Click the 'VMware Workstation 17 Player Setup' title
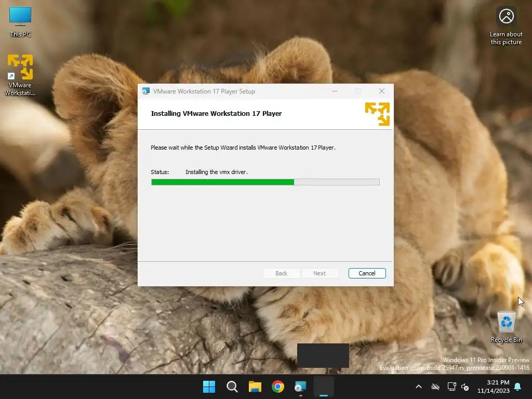This screenshot has height=399, width=532. coord(204,91)
